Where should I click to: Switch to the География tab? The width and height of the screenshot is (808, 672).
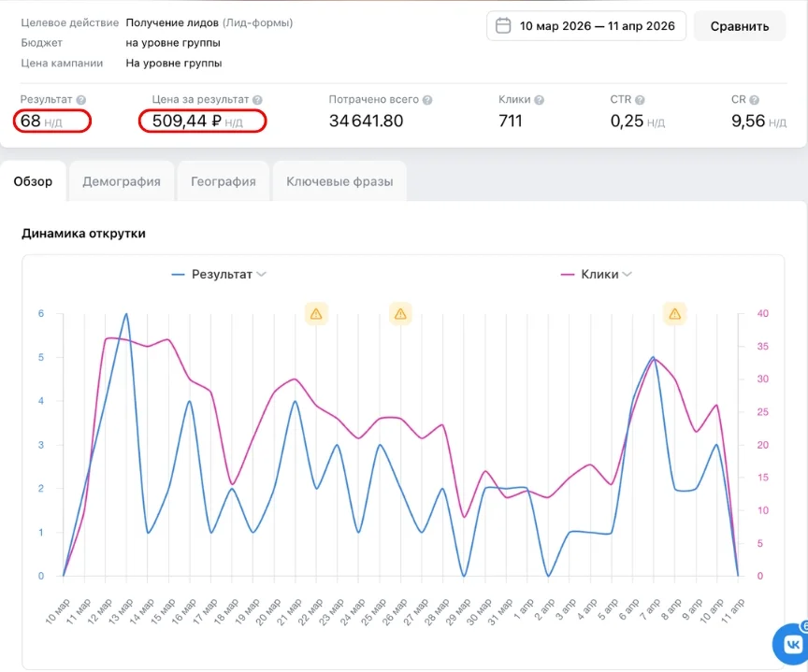[224, 181]
